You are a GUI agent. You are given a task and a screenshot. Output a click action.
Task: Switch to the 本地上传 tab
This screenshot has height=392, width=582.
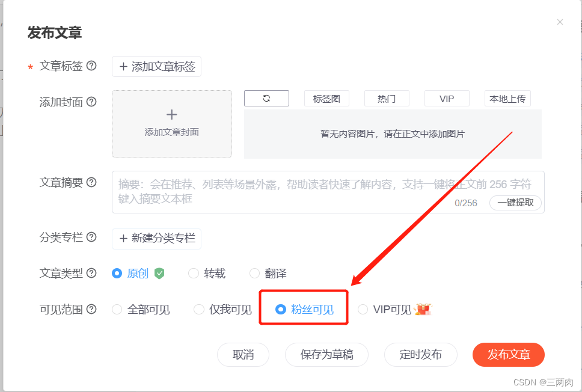[x=507, y=98]
